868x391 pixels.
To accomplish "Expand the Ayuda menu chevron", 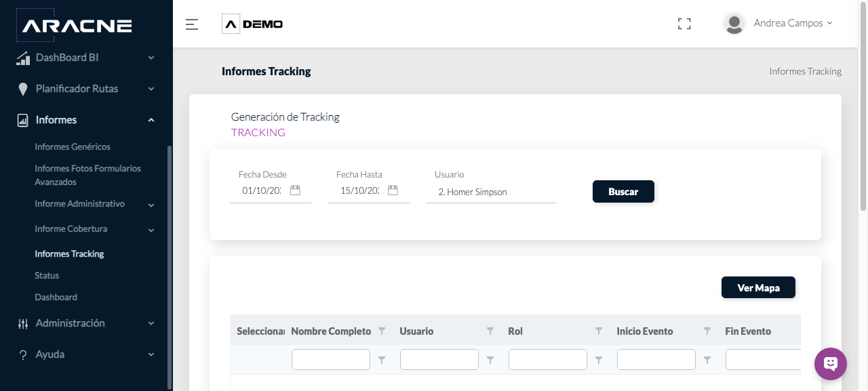I will [x=151, y=355].
